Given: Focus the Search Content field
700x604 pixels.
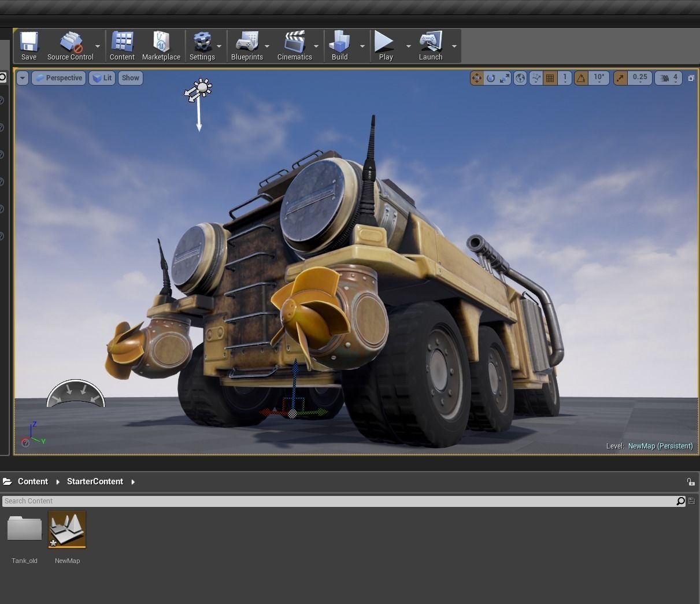Looking at the screenshot, I should 339,501.
